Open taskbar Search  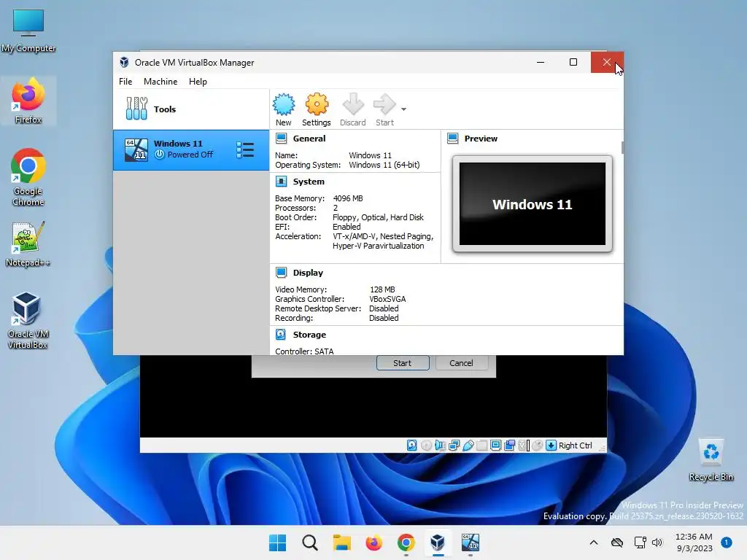pyautogui.click(x=309, y=542)
